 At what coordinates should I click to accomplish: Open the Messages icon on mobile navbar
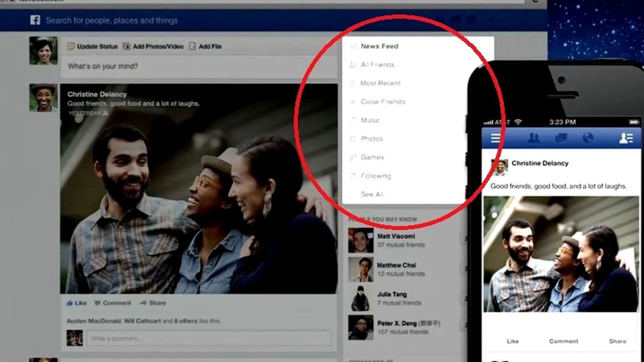point(561,138)
